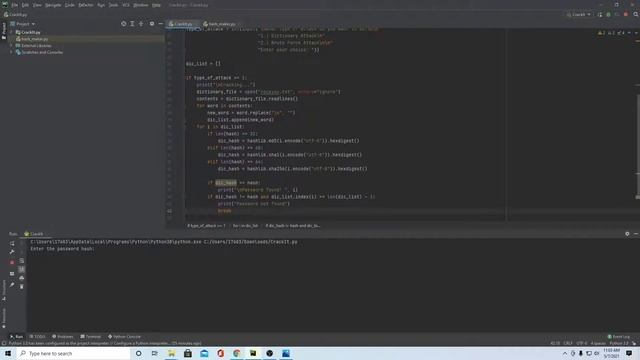The height and width of the screenshot is (360, 640).
Task: Click the locate current file icon
Action: pyautogui.click(x=124, y=24)
